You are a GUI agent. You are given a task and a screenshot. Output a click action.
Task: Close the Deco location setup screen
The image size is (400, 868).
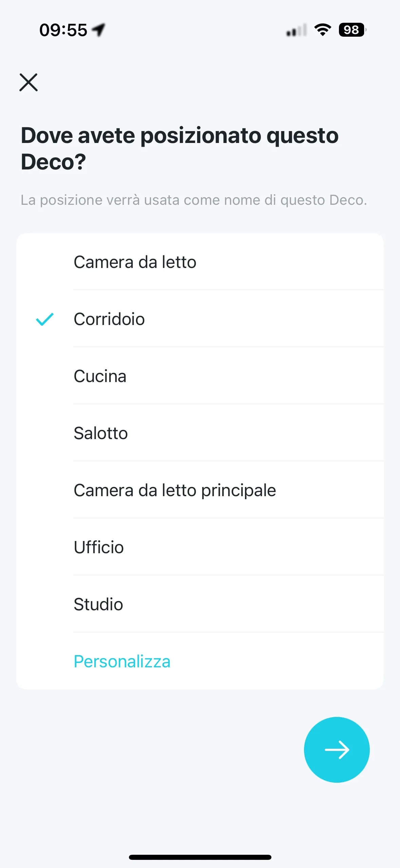[28, 82]
